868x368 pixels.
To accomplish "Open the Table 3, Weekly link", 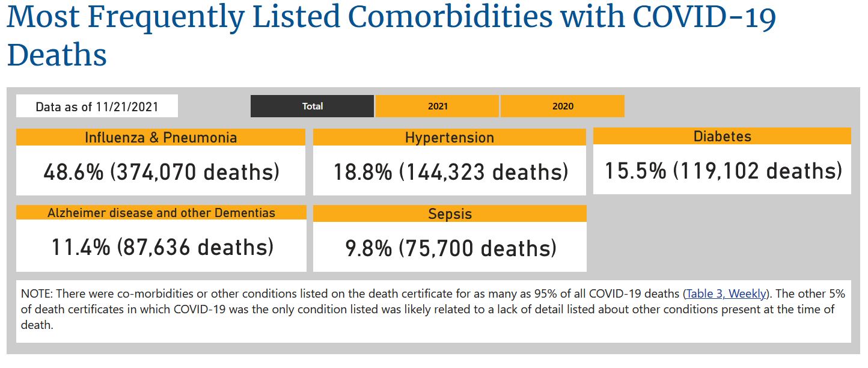I will pos(726,294).
